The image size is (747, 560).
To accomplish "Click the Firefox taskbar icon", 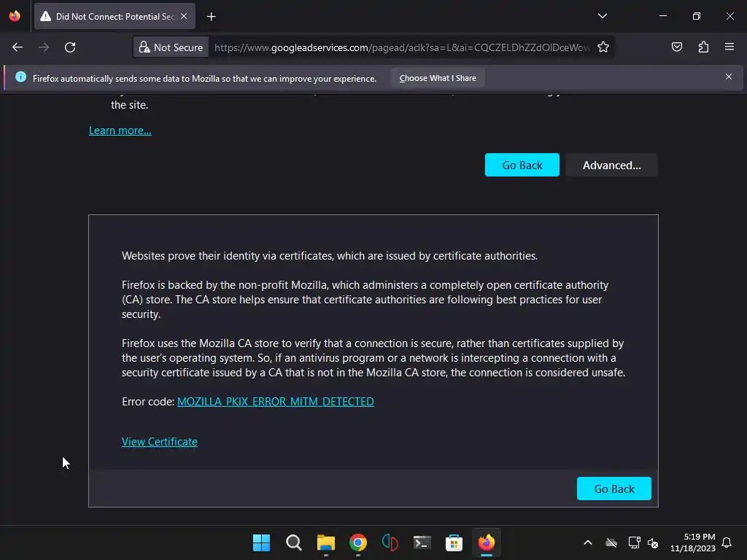I will pyautogui.click(x=487, y=542).
